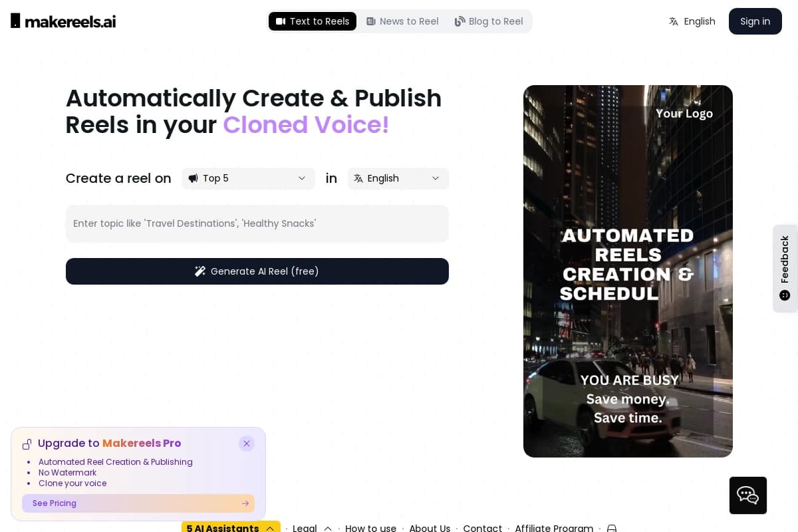Open the Top 5 reel type dropdown
The height and width of the screenshot is (532, 798).
pos(248,178)
